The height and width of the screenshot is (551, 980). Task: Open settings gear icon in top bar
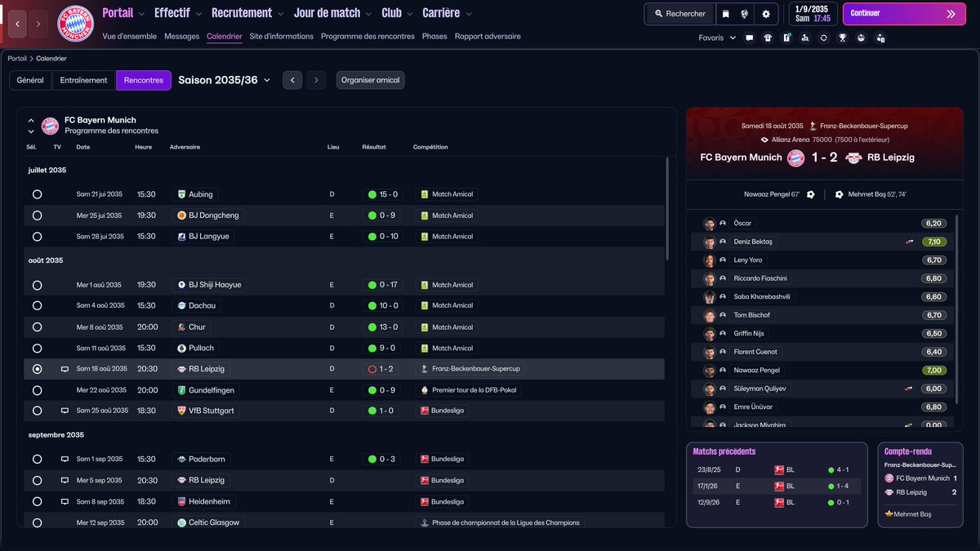[766, 14]
